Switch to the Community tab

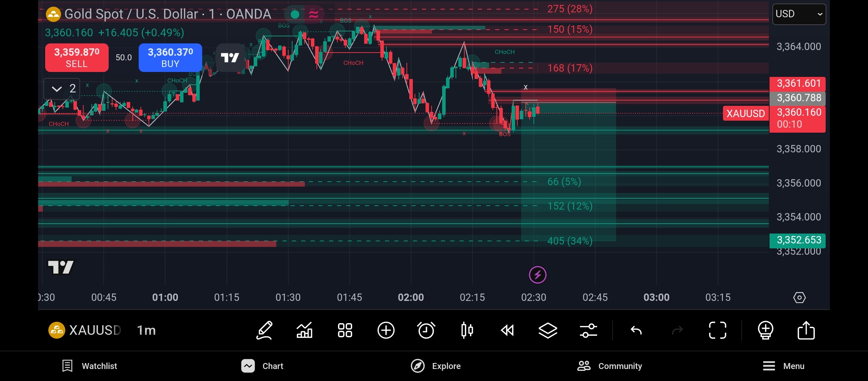pyautogui.click(x=609, y=366)
